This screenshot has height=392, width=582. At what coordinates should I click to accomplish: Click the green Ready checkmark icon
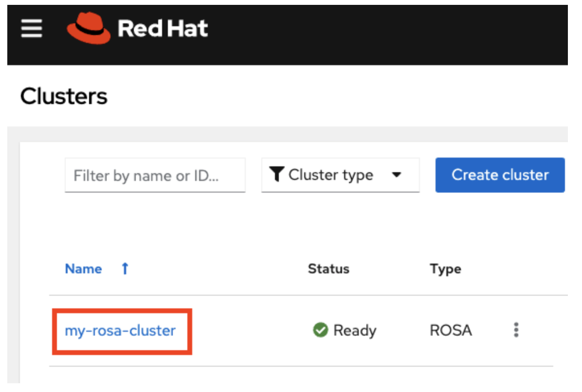(x=320, y=331)
